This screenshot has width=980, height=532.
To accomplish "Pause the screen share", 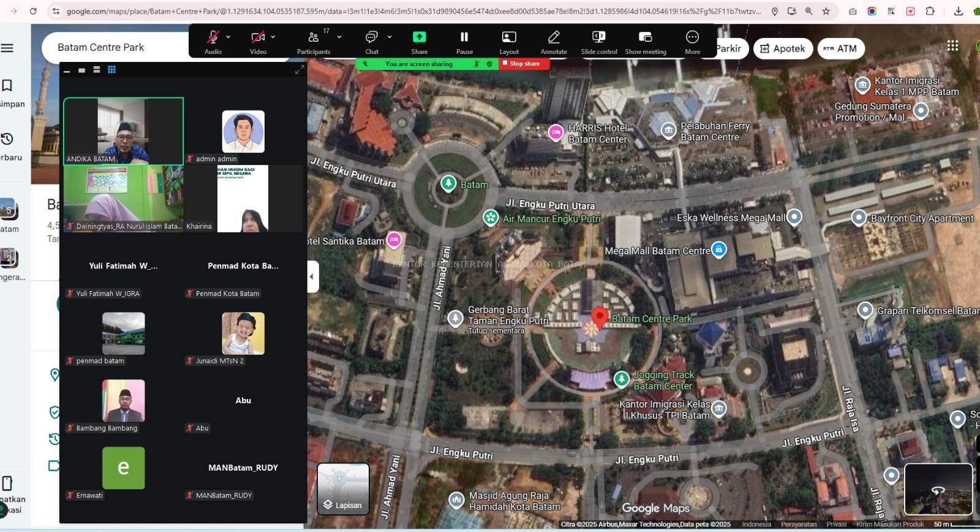I will [x=464, y=38].
